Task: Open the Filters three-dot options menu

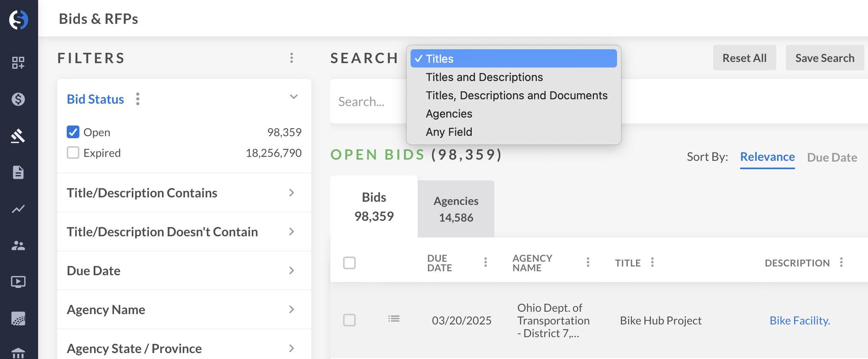Action: click(291, 58)
